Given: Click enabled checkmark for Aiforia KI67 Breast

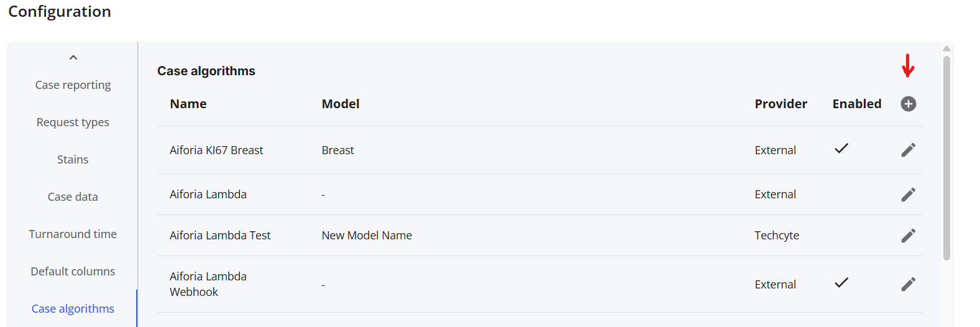Looking at the screenshot, I should (x=841, y=149).
